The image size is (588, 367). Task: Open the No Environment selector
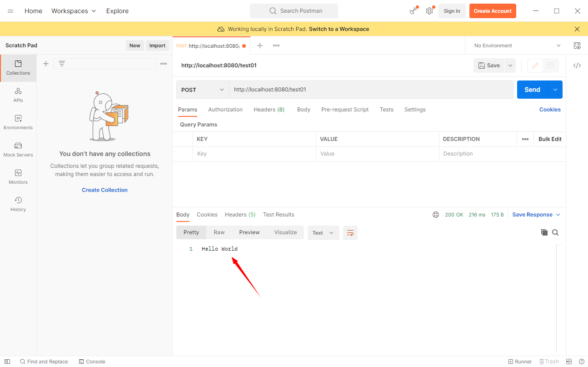coord(517,45)
